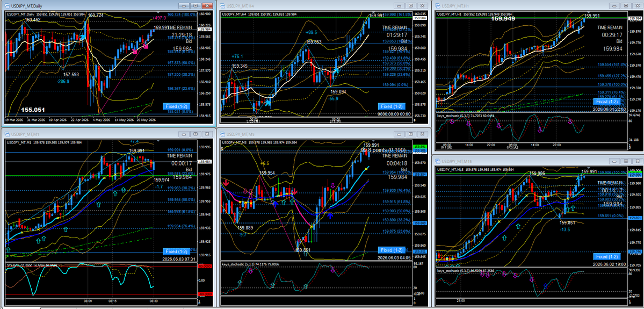Image resolution: width=644 pixels, height=309 pixels.
Task: Click the 159.954 peak label on M5 chart
Action: [x=266, y=173]
